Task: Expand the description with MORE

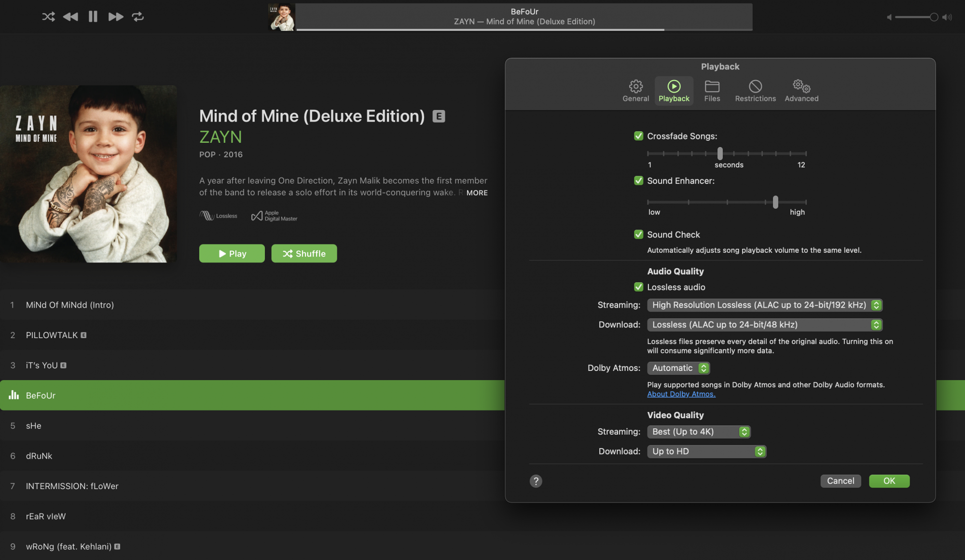Action: [477, 192]
